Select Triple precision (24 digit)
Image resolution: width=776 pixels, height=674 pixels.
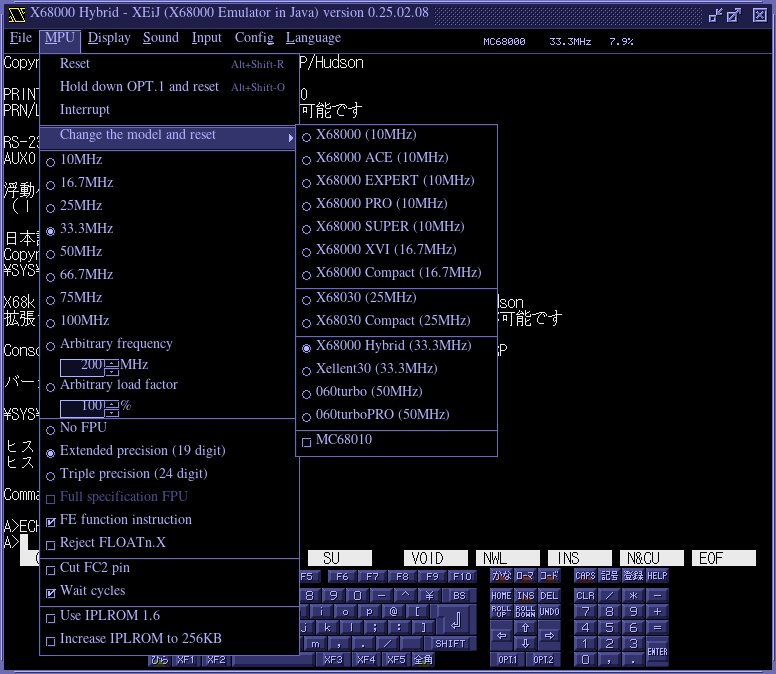tap(169, 474)
